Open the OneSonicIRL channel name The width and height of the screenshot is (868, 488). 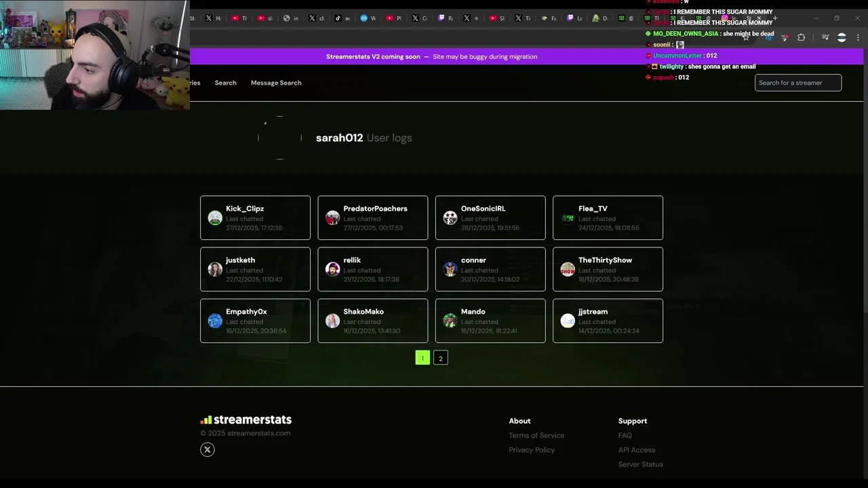click(483, 209)
